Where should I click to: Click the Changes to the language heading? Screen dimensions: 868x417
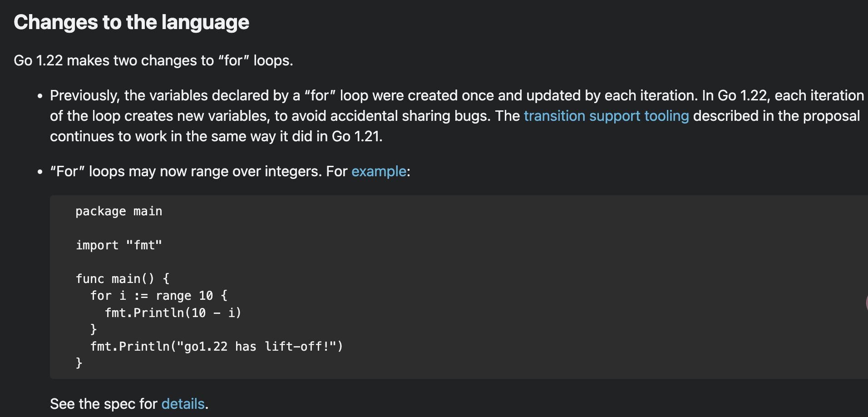(x=131, y=22)
